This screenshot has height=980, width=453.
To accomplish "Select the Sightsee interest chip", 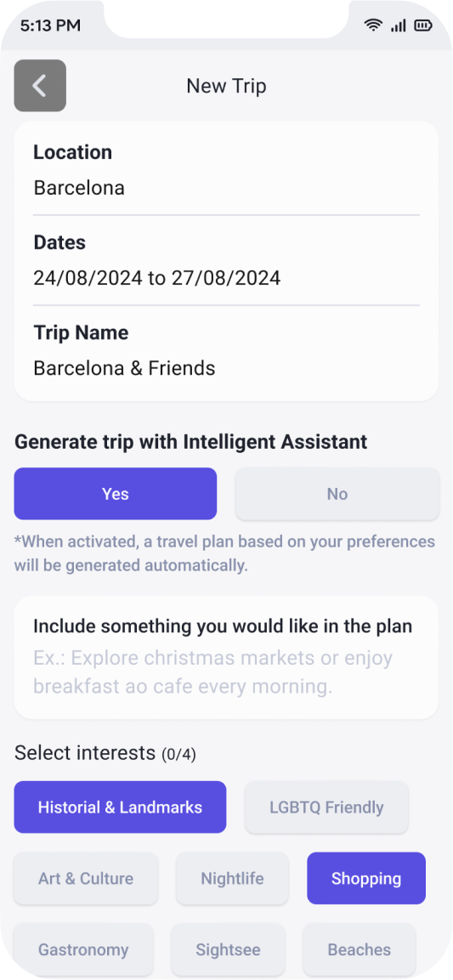I will (x=228, y=949).
